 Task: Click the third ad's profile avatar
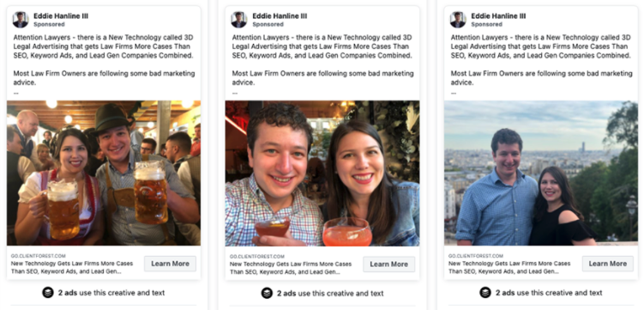coord(458,20)
